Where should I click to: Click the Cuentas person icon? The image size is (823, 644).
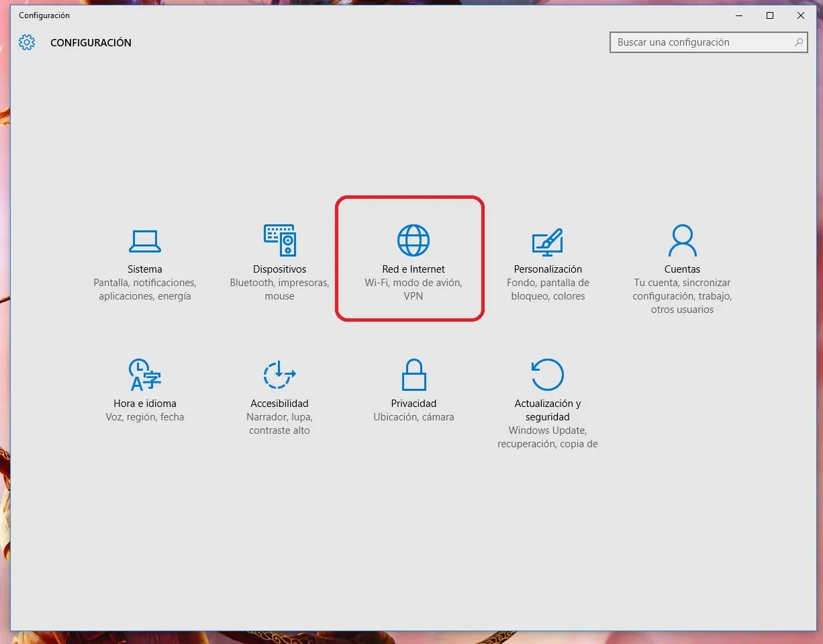point(682,240)
